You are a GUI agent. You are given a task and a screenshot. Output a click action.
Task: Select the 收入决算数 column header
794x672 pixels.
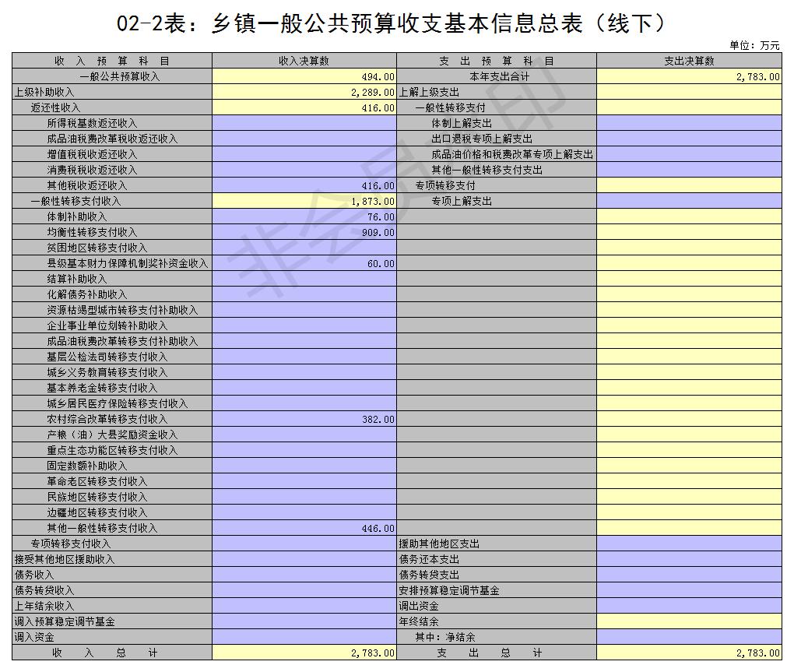click(304, 61)
